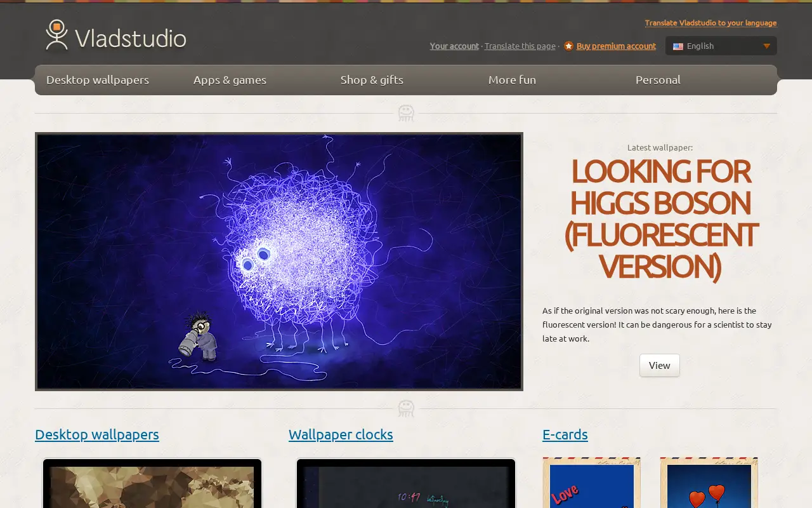Click the Vladstudio site name text
The width and height of the screenshot is (812, 508).
pyautogui.click(x=131, y=38)
